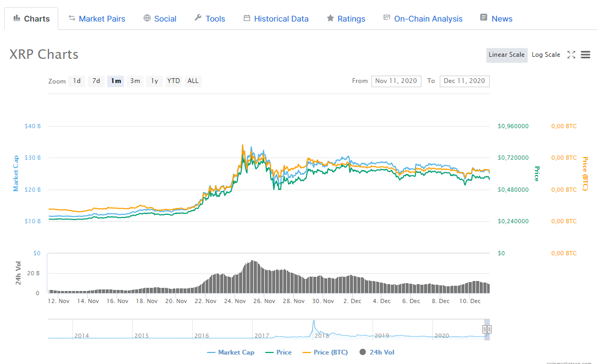Open the chart hamburger menu

pos(586,55)
